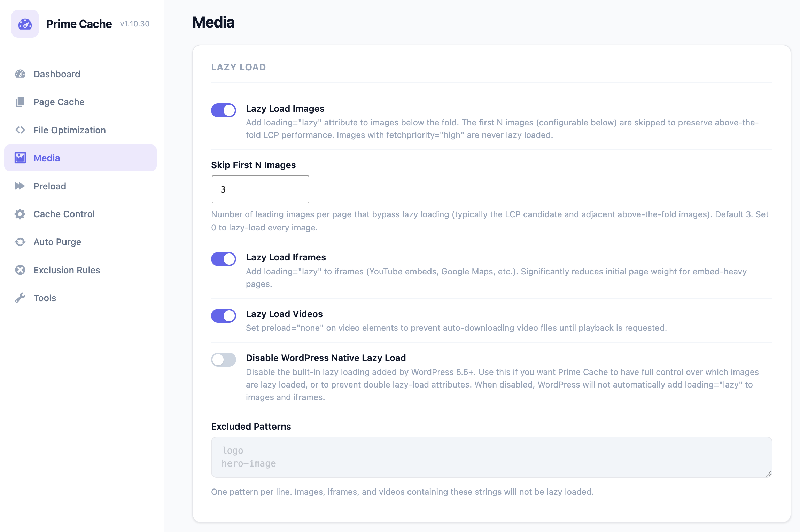Click the 'One pattern per line' help text
800x532 pixels.
coord(402,492)
